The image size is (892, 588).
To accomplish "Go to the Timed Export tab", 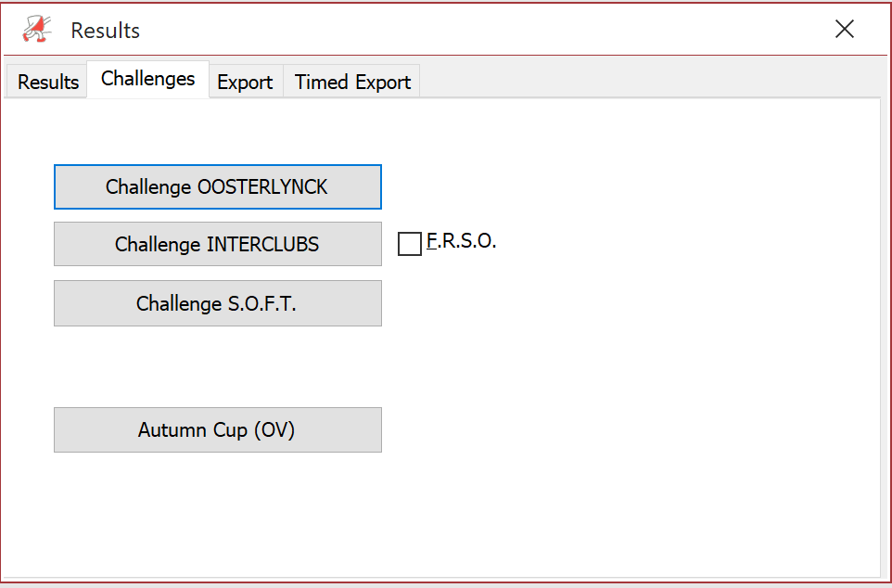I will click(x=352, y=82).
